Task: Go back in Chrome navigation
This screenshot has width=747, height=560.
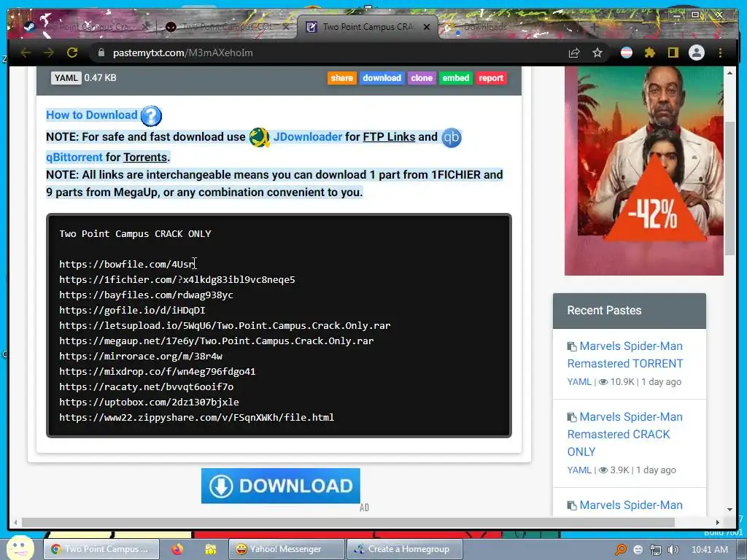Action: (26, 52)
